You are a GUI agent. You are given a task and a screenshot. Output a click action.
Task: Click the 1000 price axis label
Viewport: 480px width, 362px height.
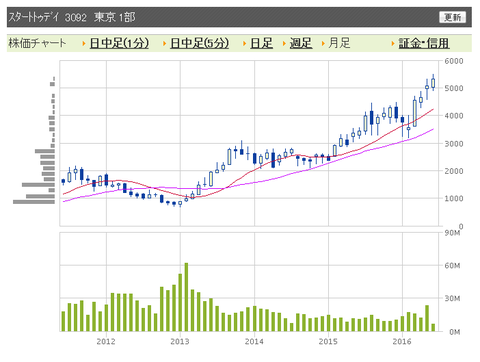[x=454, y=198]
